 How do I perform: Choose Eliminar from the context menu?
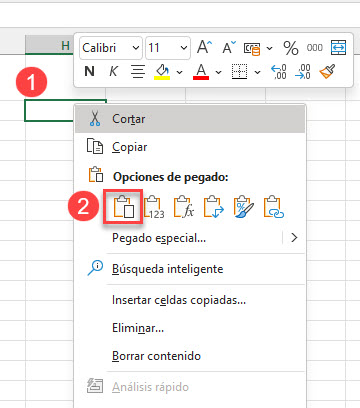pos(190,328)
